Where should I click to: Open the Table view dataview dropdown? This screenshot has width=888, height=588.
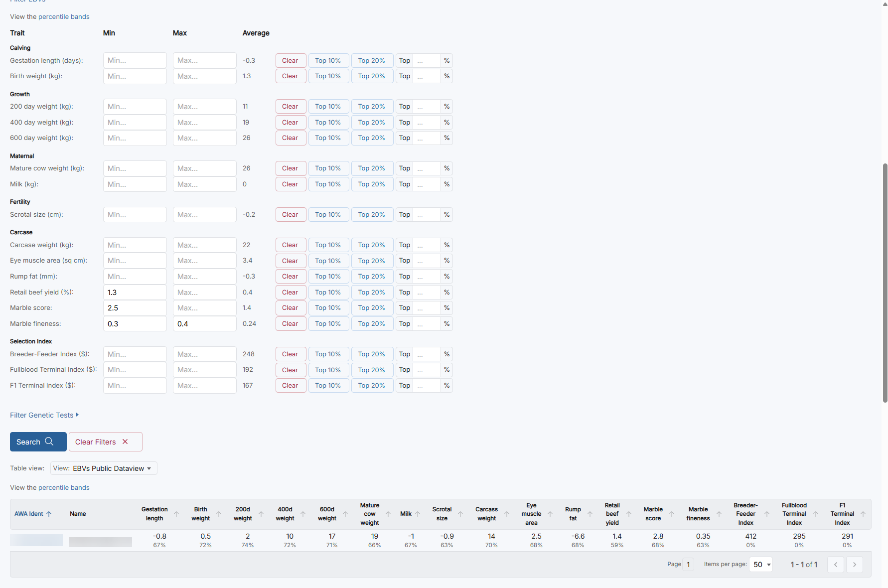[x=104, y=468]
